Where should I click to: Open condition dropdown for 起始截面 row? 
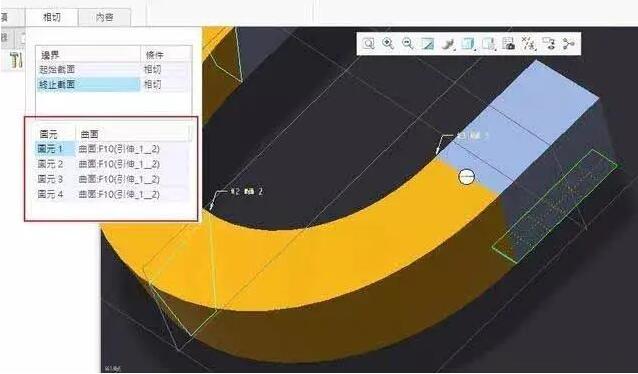166,69
